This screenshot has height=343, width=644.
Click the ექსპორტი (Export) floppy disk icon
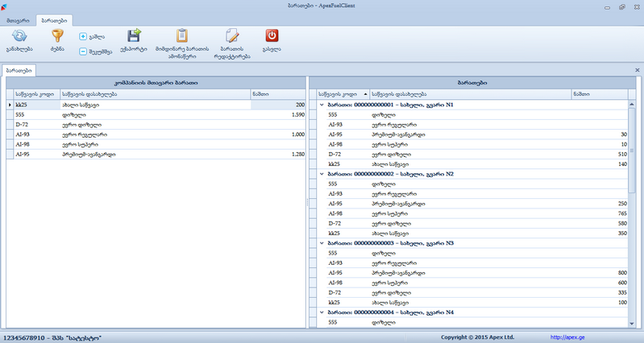coord(134,35)
